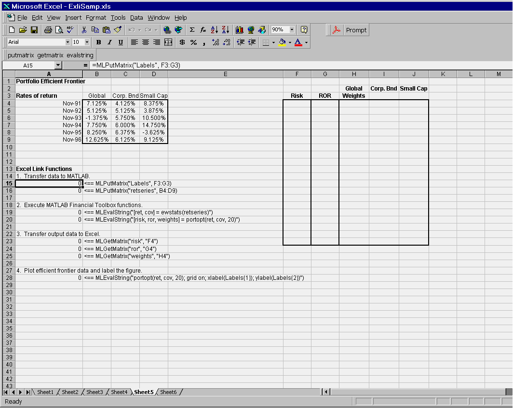Click horizontal scrollbar left arrow
This screenshot has height=420, width=513.
tap(326, 392)
